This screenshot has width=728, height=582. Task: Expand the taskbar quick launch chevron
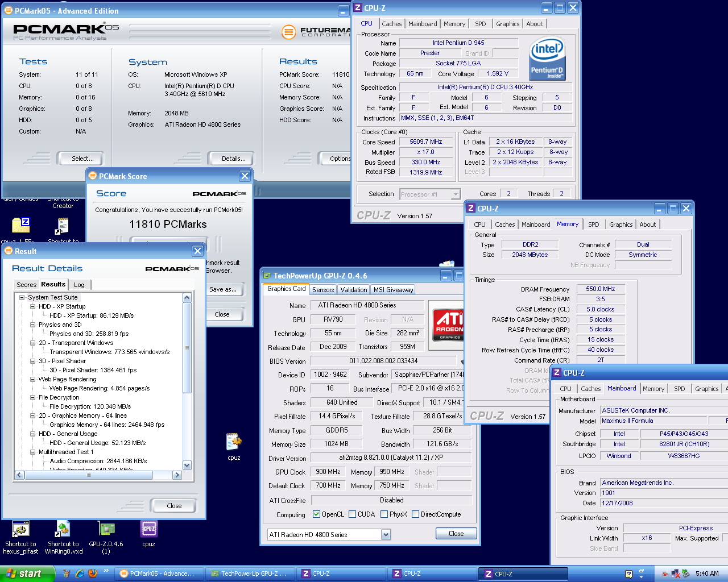click(x=106, y=571)
